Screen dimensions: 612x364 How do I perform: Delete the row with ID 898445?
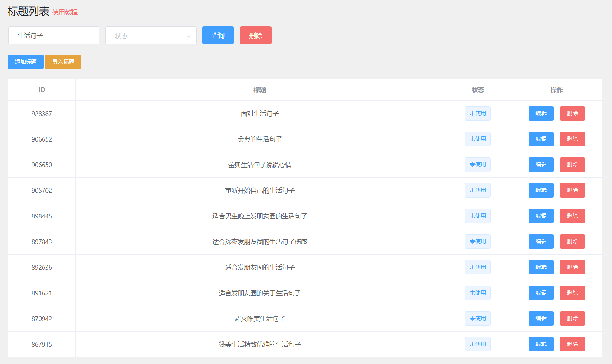coord(572,216)
